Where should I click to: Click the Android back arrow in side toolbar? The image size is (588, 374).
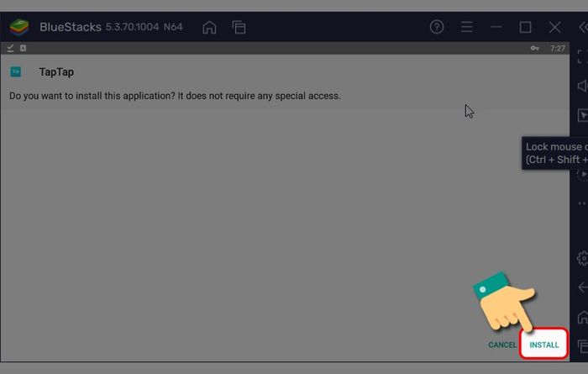(x=583, y=287)
